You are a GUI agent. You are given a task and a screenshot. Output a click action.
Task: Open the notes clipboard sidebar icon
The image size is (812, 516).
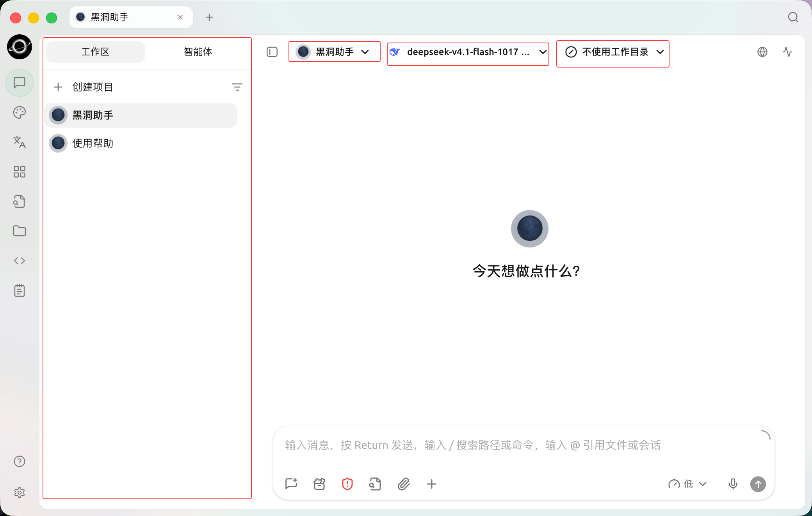coord(20,290)
